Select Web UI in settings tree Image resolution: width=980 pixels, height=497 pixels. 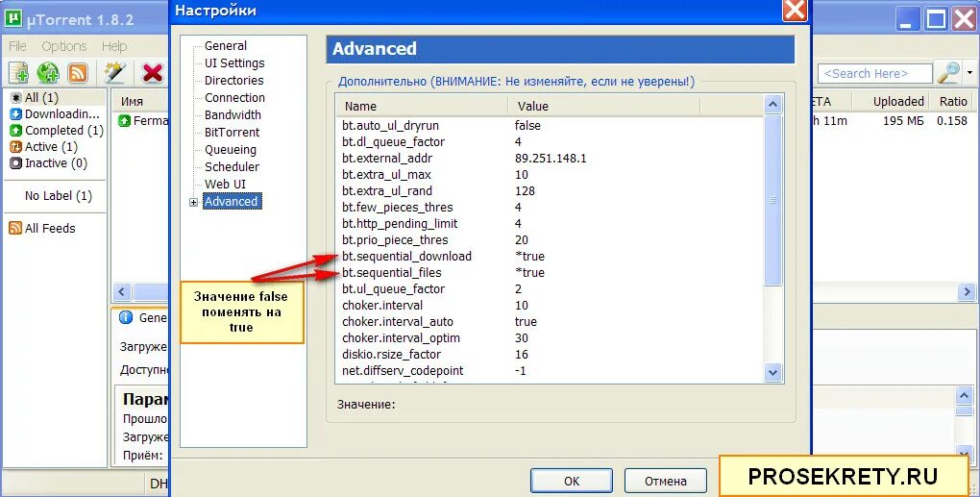[225, 184]
